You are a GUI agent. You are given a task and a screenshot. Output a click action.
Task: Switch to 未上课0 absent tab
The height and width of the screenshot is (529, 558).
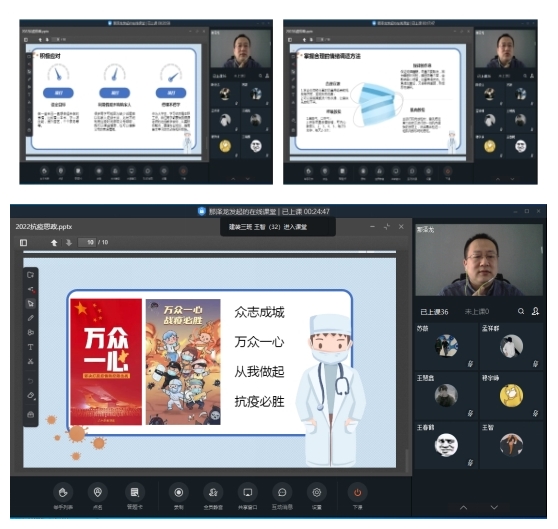tap(477, 312)
